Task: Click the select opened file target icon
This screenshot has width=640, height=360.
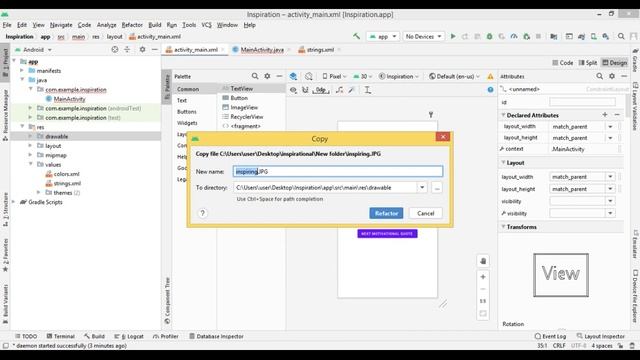Action: click(115, 49)
